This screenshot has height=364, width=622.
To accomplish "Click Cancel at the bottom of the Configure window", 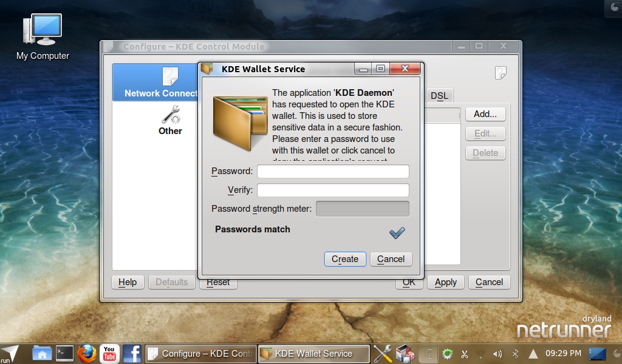I will (489, 282).
